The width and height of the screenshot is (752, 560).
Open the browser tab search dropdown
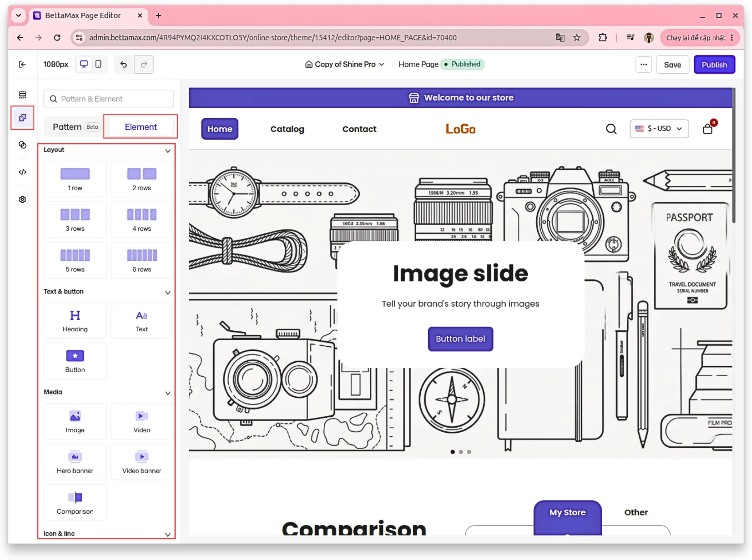(x=18, y=15)
